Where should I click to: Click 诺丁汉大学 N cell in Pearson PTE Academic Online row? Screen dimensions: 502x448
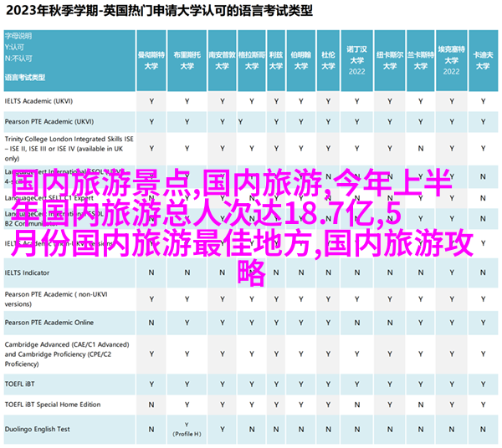356,323
